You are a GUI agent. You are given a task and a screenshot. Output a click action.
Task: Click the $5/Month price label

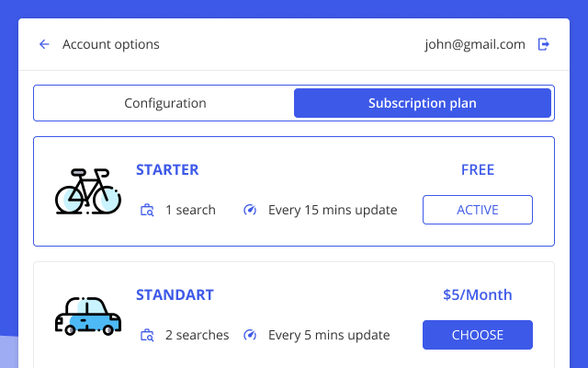click(x=478, y=295)
